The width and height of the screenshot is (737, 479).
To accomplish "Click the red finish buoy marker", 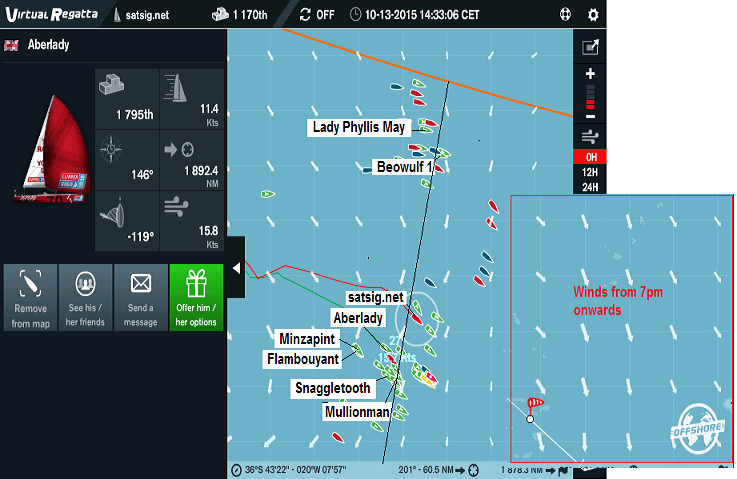I will coord(533,408).
